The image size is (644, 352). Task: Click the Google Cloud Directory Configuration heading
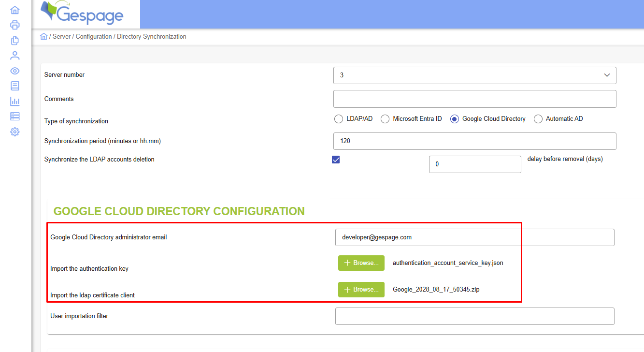coord(179,211)
